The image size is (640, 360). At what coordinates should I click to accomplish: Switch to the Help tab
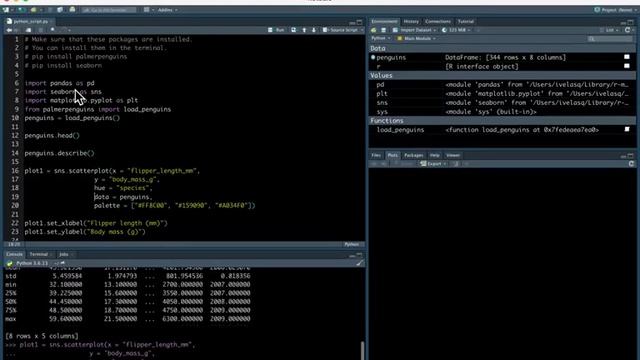[434, 156]
